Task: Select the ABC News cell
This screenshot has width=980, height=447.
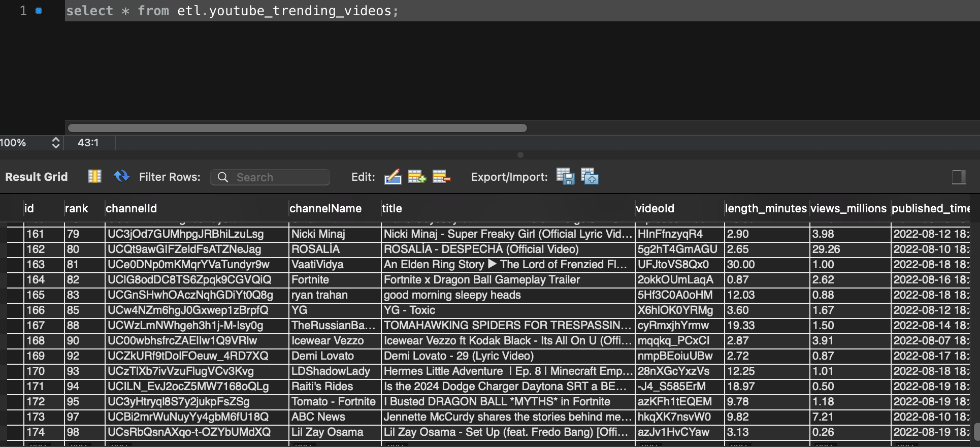Action: (x=335, y=417)
